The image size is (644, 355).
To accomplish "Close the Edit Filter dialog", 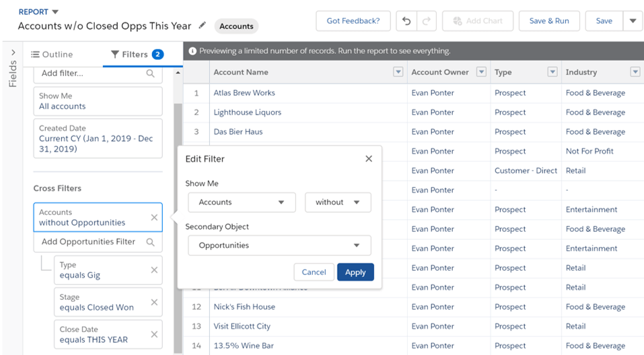I will click(x=368, y=159).
